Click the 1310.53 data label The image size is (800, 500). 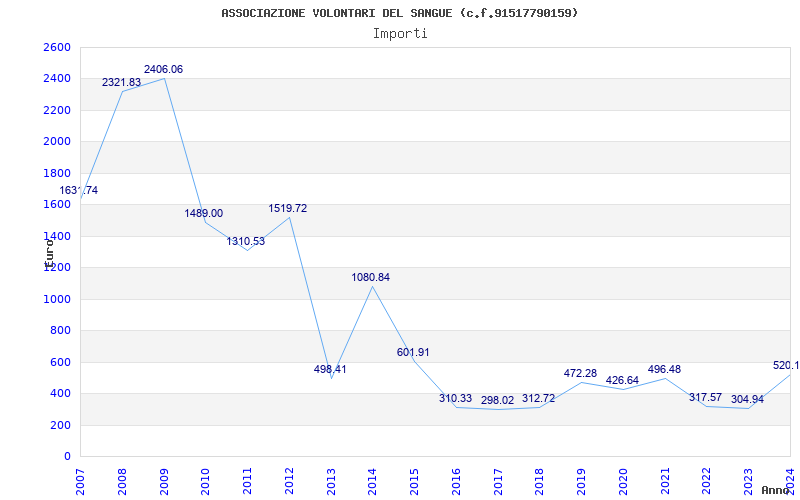(246, 241)
